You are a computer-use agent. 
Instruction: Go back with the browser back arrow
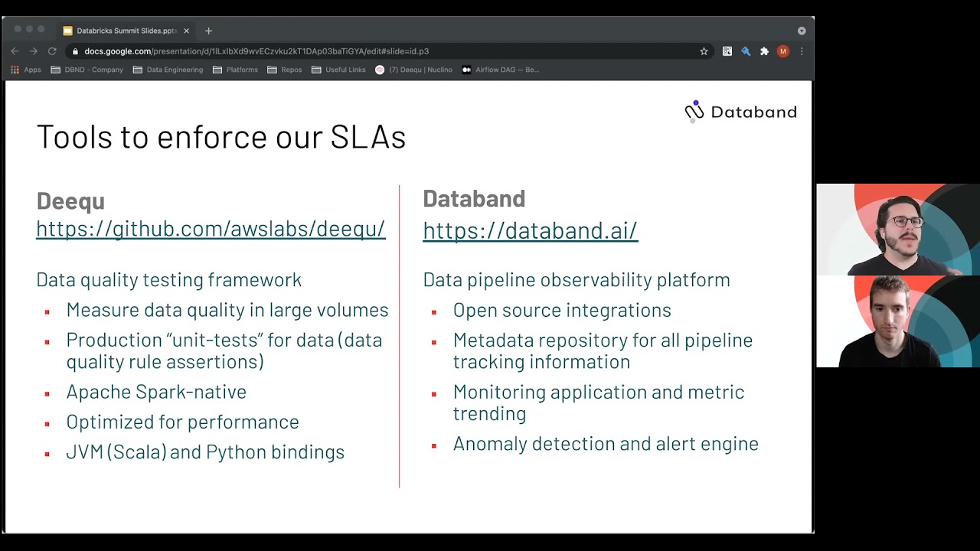(15, 51)
